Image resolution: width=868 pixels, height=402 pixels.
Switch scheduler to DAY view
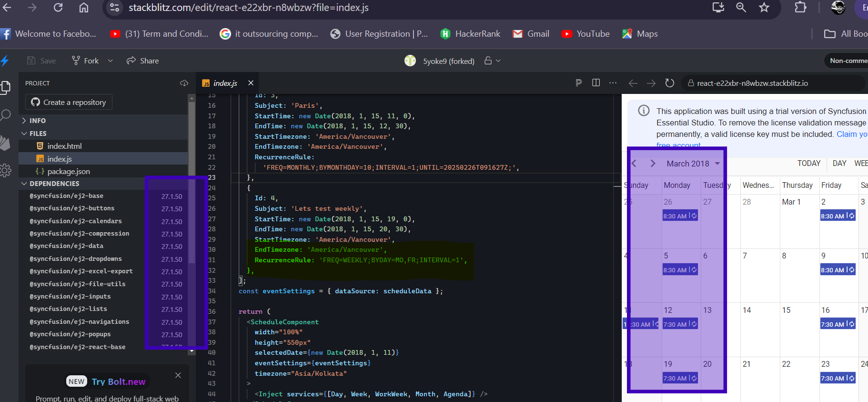pyautogui.click(x=839, y=164)
